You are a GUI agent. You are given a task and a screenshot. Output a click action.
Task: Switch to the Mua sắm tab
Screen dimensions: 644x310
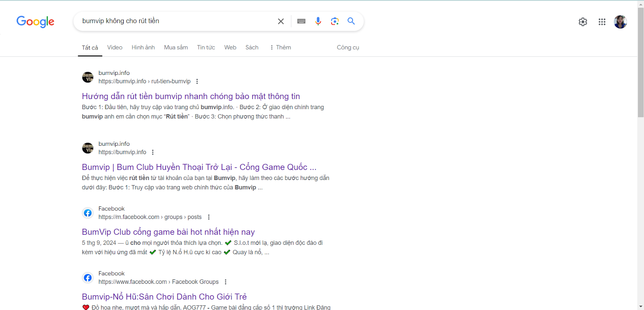176,48
